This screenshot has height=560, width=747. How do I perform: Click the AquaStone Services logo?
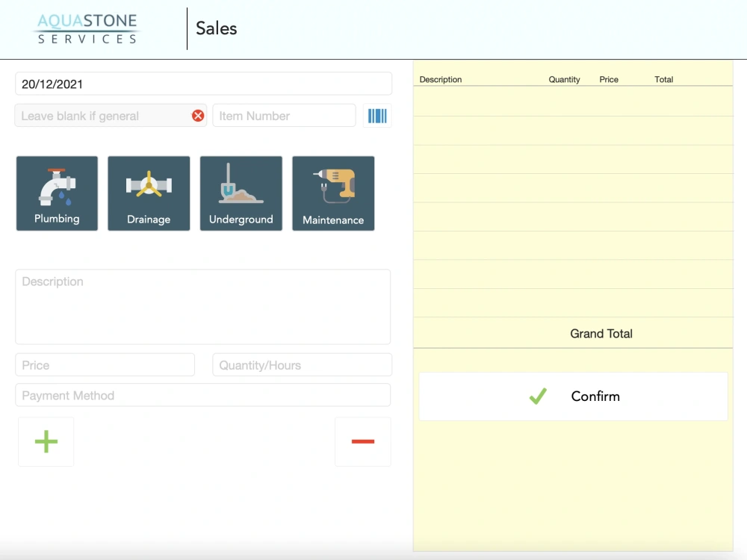click(x=86, y=28)
